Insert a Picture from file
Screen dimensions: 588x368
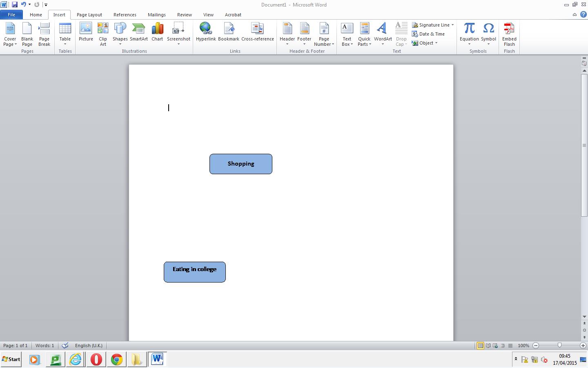86,32
